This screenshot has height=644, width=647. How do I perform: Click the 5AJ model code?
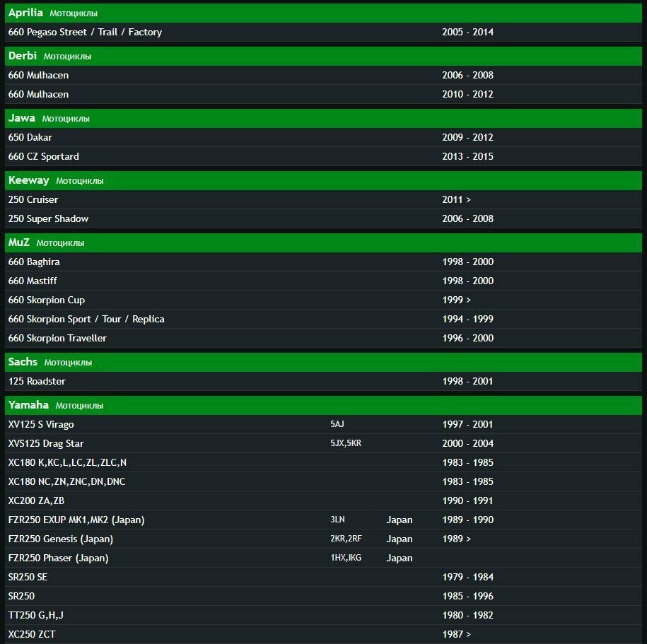click(x=337, y=424)
